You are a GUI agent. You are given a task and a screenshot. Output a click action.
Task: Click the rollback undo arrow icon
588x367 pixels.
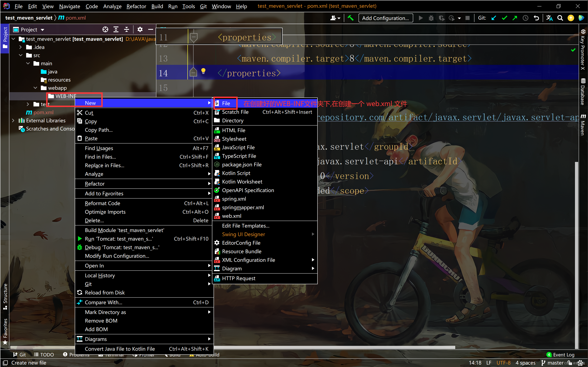536,18
